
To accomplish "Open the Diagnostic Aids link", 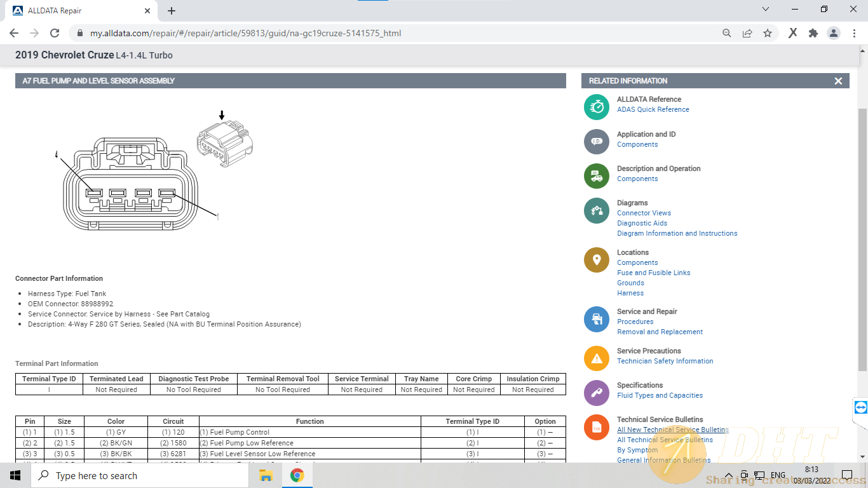I will coord(642,223).
